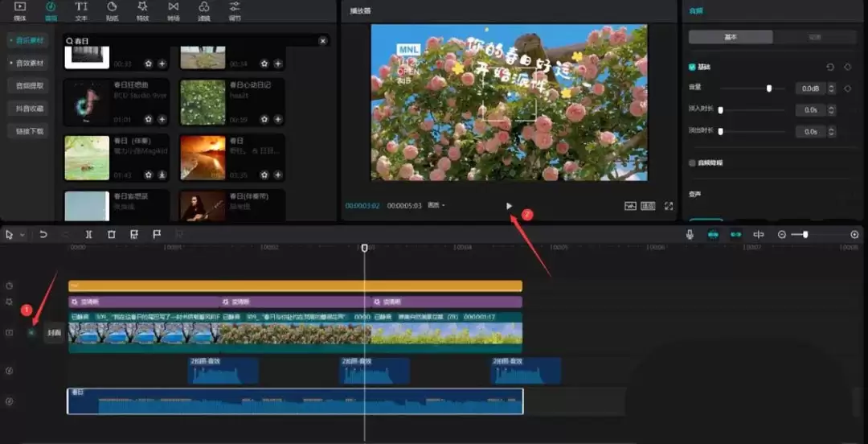This screenshot has height=444, width=868.
Task: Click the split clip tool in timeline toolbar
Action: [x=88, y=235]
